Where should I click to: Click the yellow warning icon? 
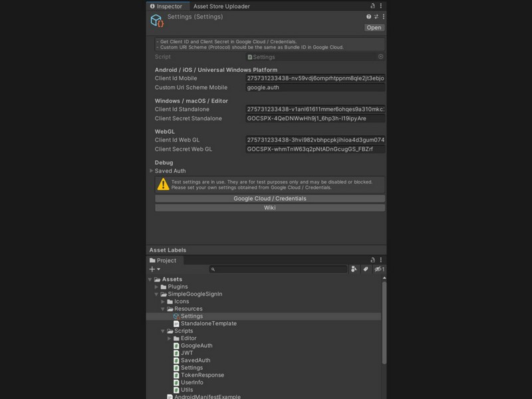[163, 184]
